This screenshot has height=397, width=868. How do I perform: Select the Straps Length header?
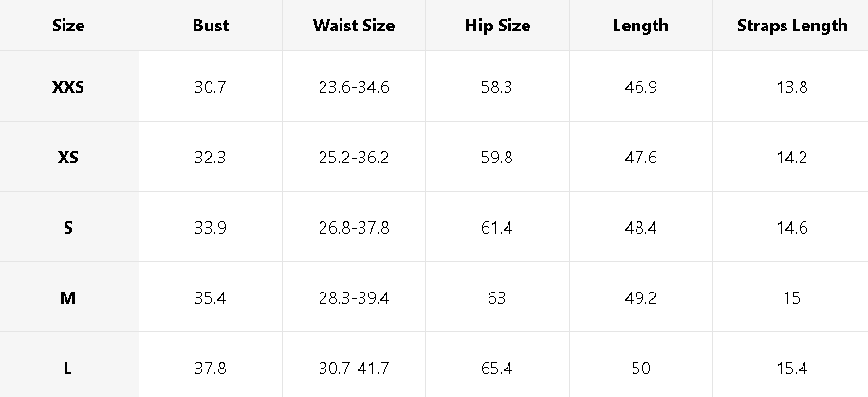[792, 26]
